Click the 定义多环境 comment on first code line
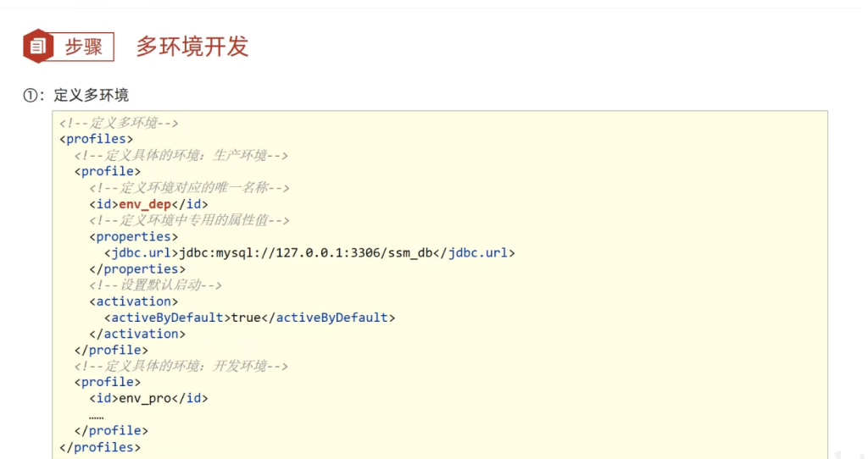 pos(119,123)
